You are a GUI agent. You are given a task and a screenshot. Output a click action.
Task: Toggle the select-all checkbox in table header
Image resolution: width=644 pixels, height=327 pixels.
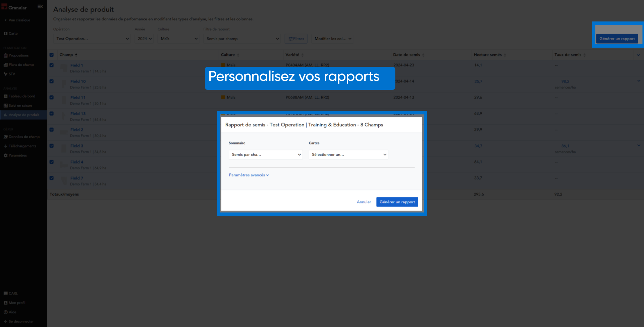pyautogui.click(x=52, y=55)
